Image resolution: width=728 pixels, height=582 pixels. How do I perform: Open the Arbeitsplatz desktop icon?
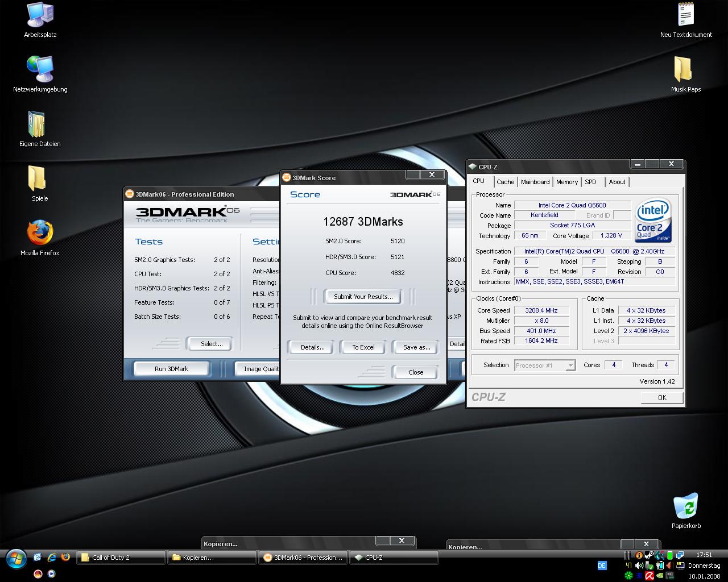[40, 20]
